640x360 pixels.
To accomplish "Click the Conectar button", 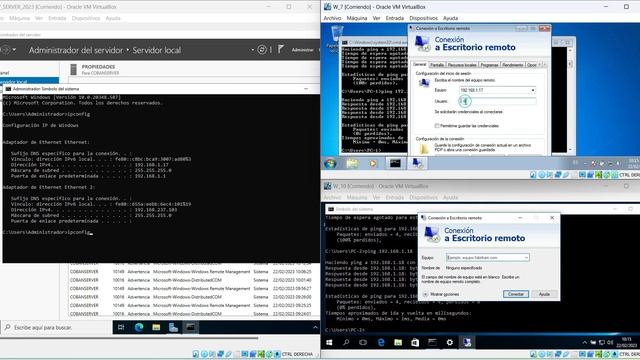I will tap(516, 294).
